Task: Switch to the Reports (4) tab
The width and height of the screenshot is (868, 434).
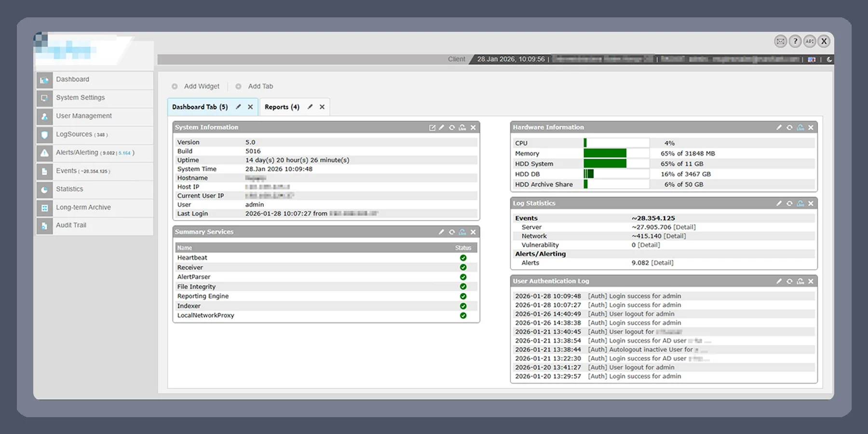Action: coord(282,107)
